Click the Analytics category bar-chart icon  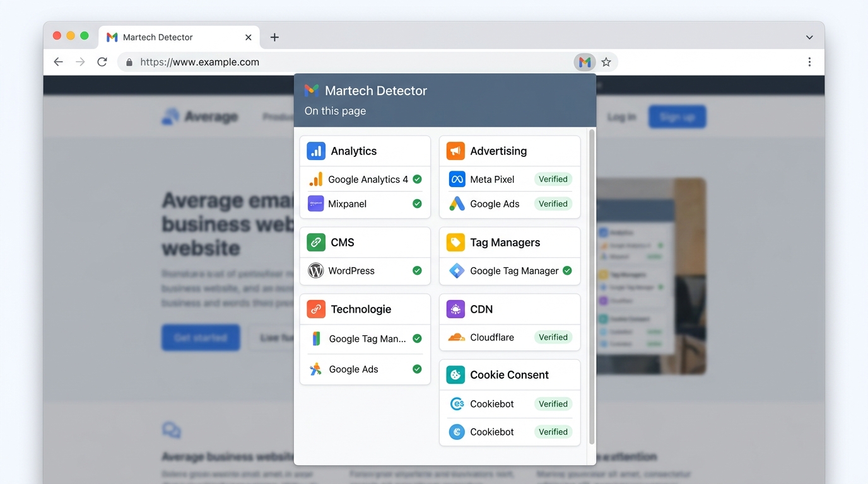pyautogui.click(x=316, y=151)
